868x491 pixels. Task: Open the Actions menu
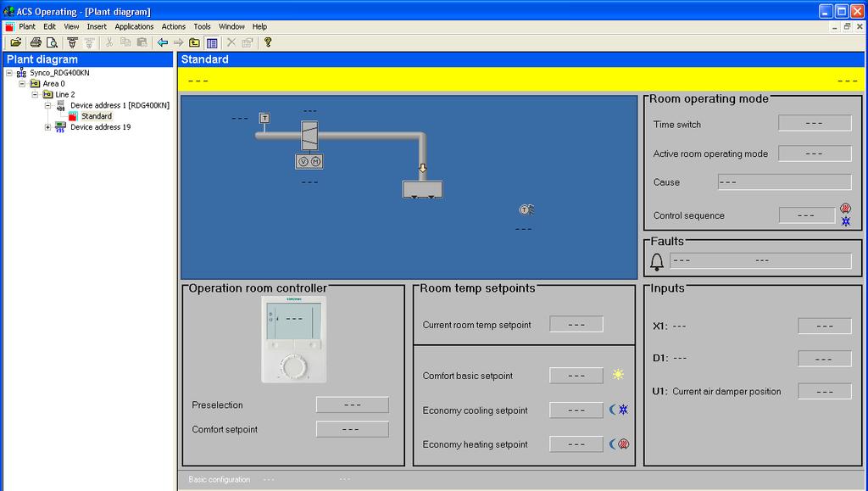click(x=173, y=26)
